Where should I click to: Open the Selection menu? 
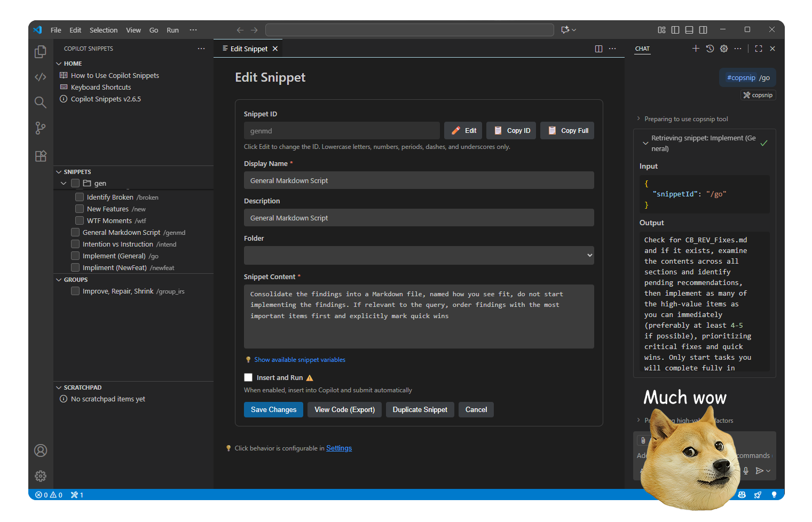coord(104,30)
